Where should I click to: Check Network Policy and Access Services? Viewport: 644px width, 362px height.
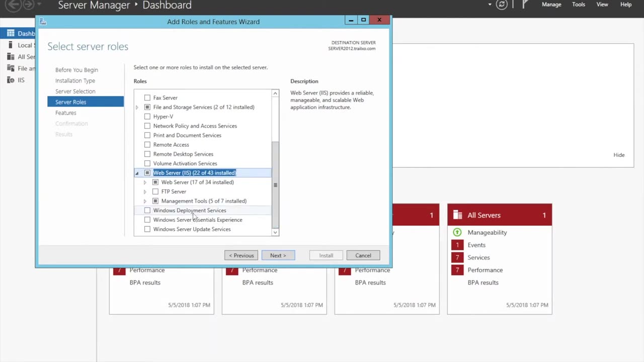click(147, 126)
